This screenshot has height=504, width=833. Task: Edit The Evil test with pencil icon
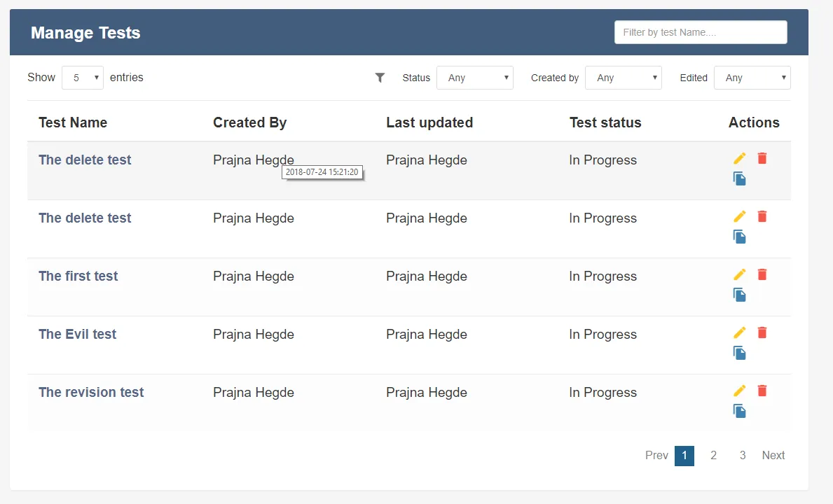(740, 333)
